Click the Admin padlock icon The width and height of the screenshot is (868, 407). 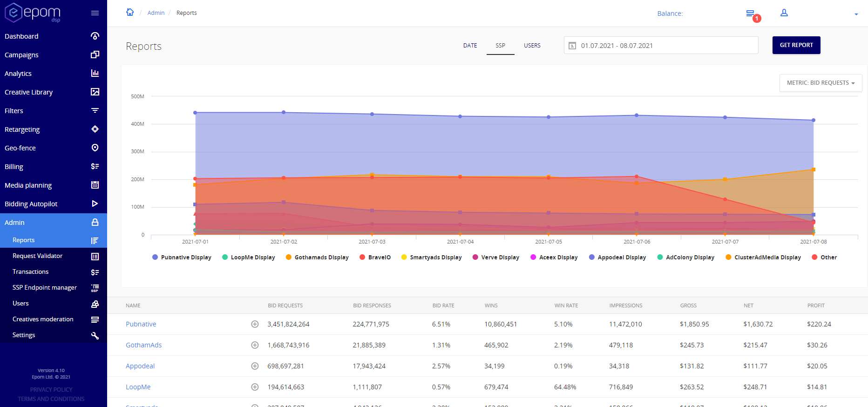(95, 222)
